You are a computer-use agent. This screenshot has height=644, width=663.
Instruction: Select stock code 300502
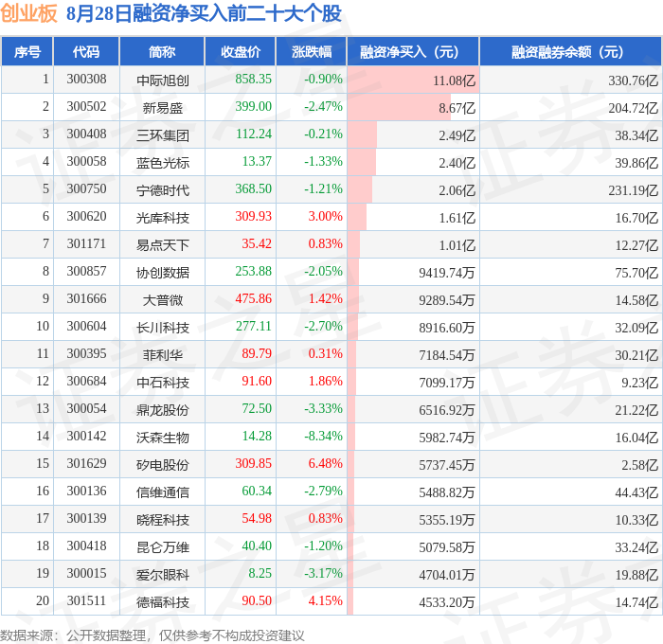pos(86,107)
